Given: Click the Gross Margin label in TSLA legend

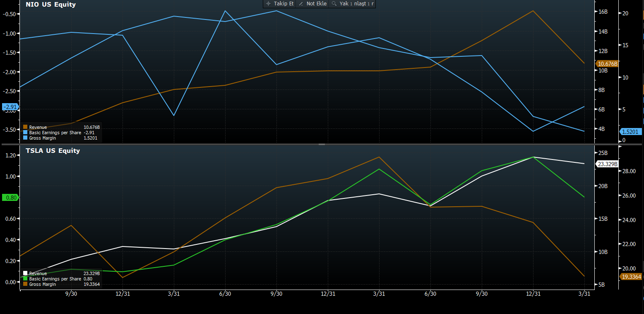Looking at the screenshot, I should point(43,284).
